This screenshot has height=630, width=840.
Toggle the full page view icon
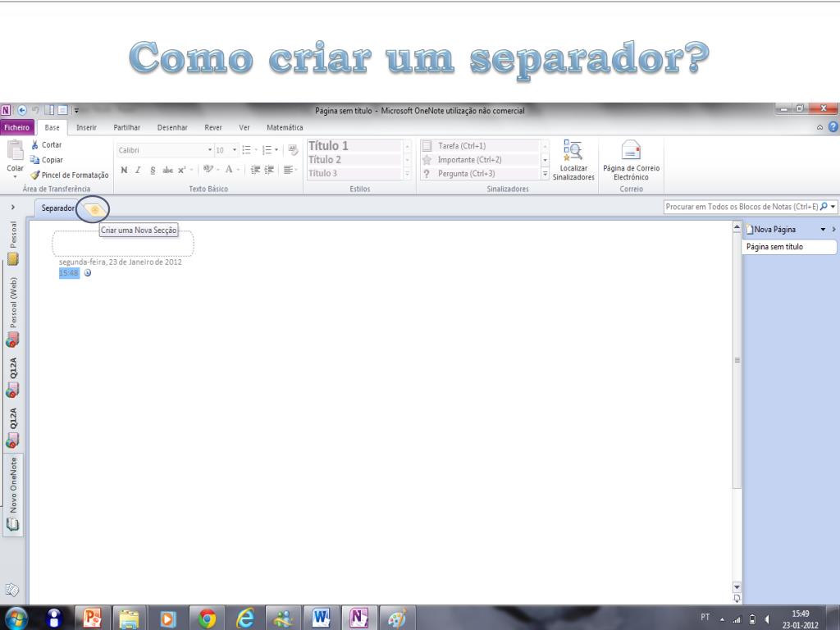62,111
